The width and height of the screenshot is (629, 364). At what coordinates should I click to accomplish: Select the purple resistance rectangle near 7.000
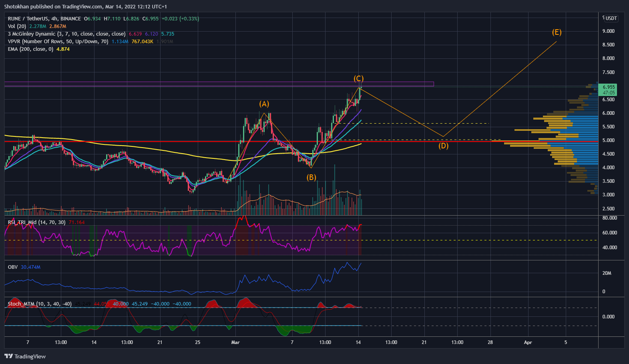point(219,84)
